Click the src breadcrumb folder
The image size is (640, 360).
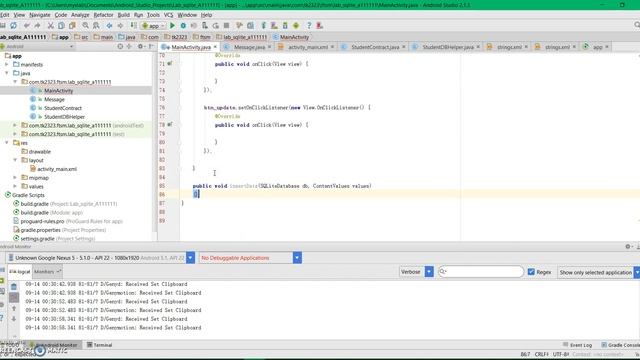(x=82, y=37)
